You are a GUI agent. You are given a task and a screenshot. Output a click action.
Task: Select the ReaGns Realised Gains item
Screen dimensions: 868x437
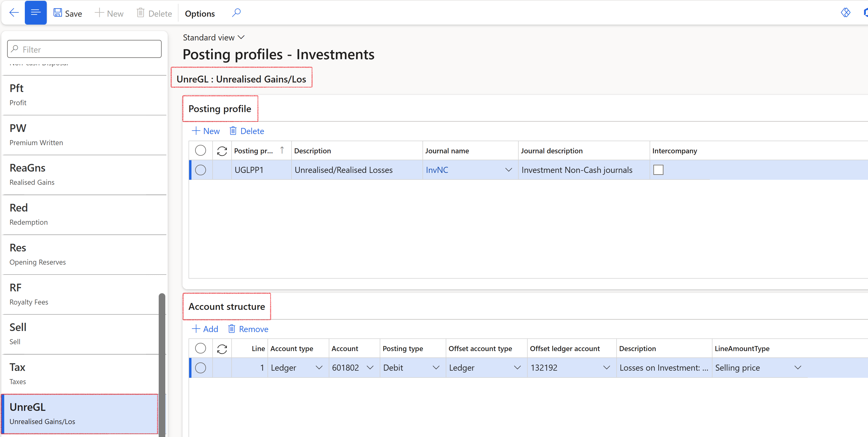(84, 175)
